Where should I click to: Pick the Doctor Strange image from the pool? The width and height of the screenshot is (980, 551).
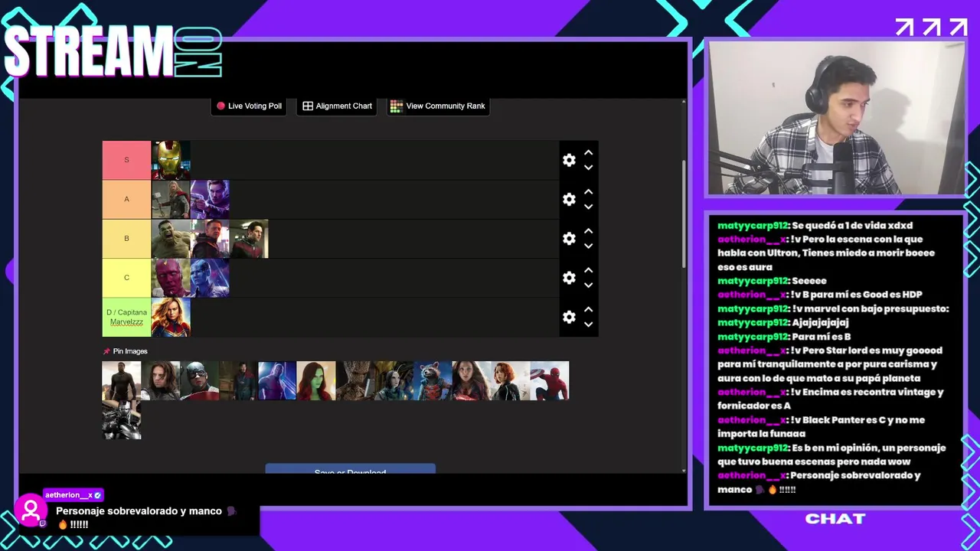point(238,380)
